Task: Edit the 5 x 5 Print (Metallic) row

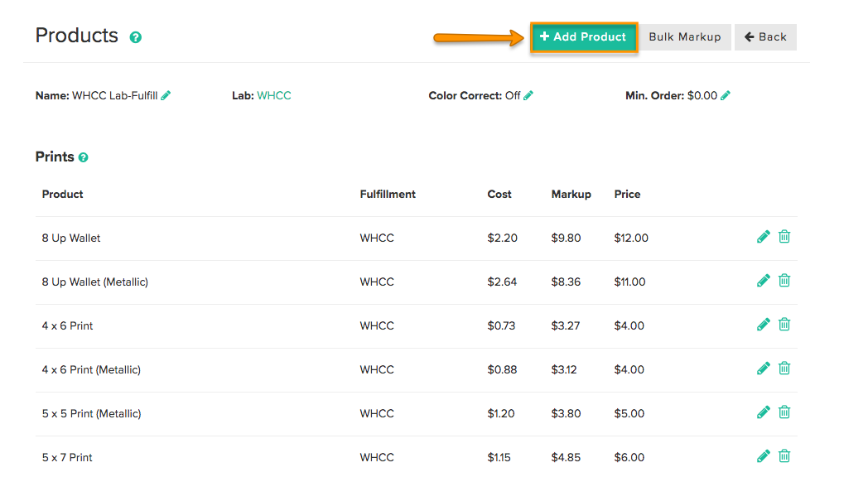Action: coord(764,412)
